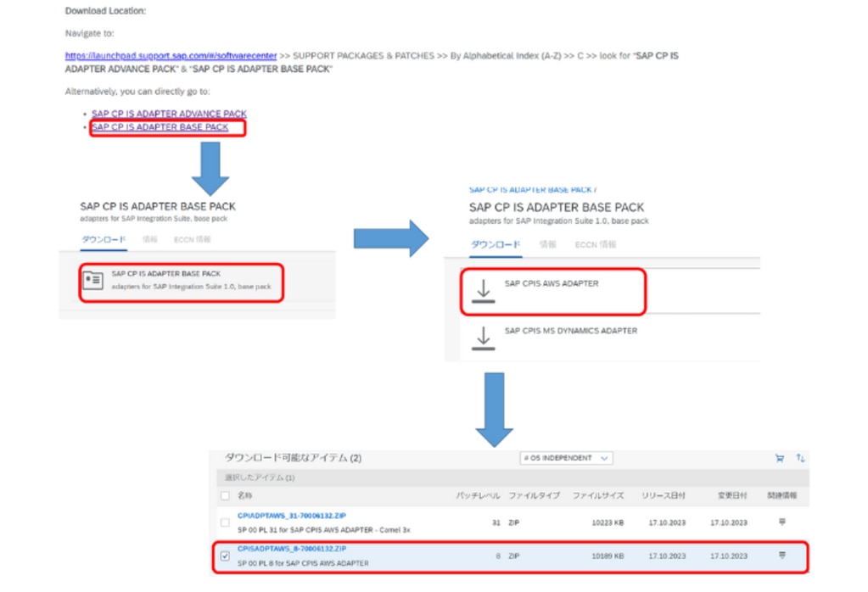Click the download icon for SAP CPIS MS DYNAMICS ADAPTER
868x592 pixels.
point(483,337)
